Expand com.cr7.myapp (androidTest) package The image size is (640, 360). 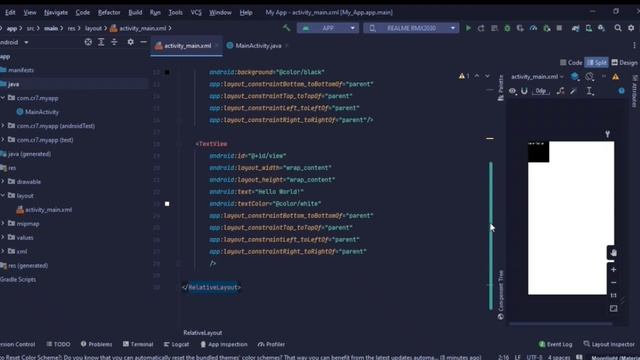tap(3, 126)
